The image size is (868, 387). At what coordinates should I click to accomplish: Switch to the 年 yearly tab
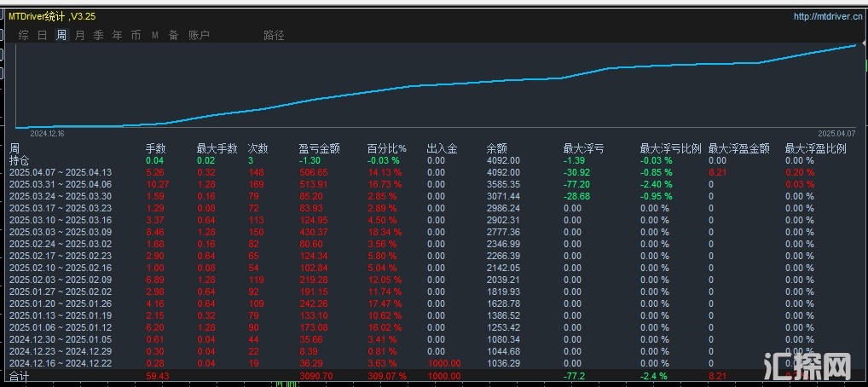point(118,36)
